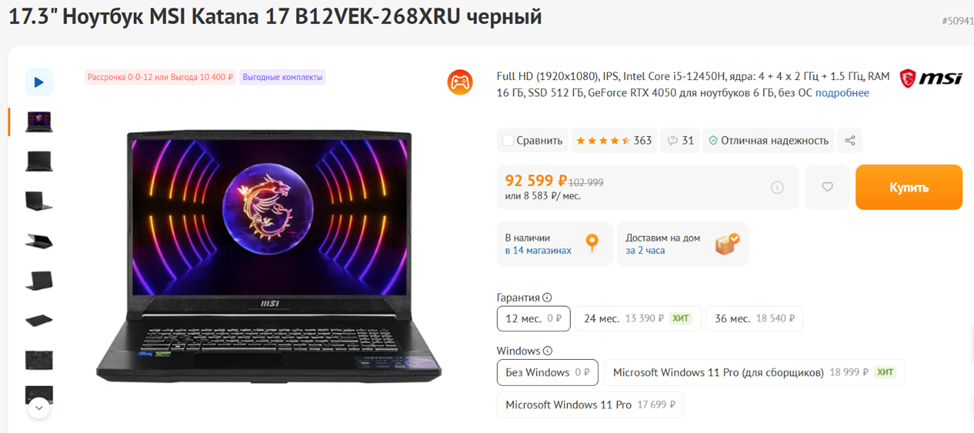Play the product video thumbnail icon

tap(39, 82)
